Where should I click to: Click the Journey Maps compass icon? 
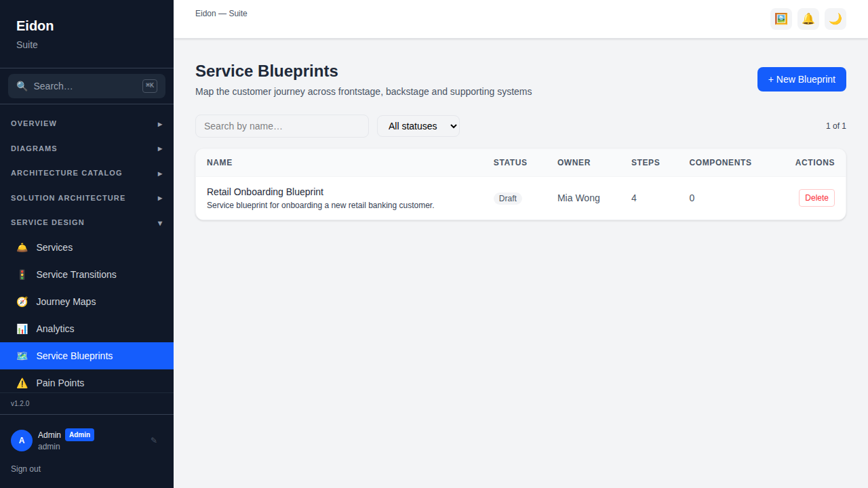22,302
